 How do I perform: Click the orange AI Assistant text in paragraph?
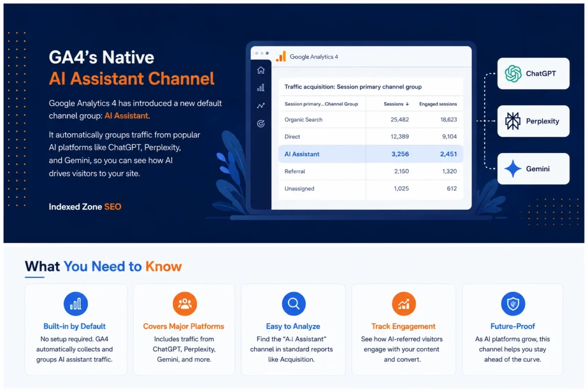[x=126, y=116]
